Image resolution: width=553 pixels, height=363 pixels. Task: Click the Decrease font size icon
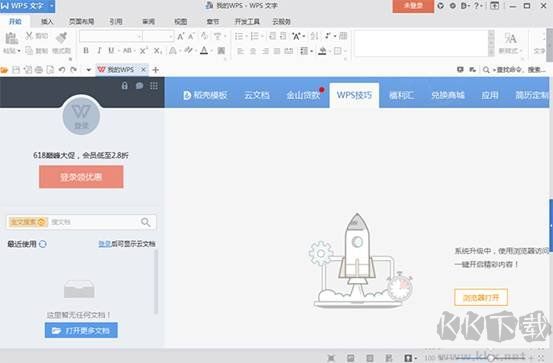coord(191,36)
